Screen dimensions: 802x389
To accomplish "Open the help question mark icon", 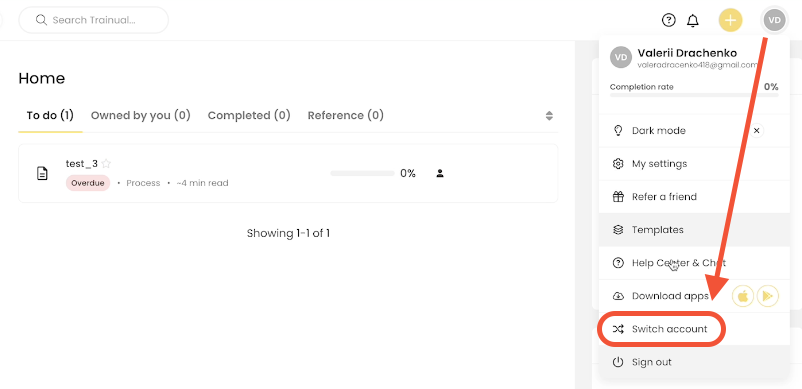I will point(669,20).
